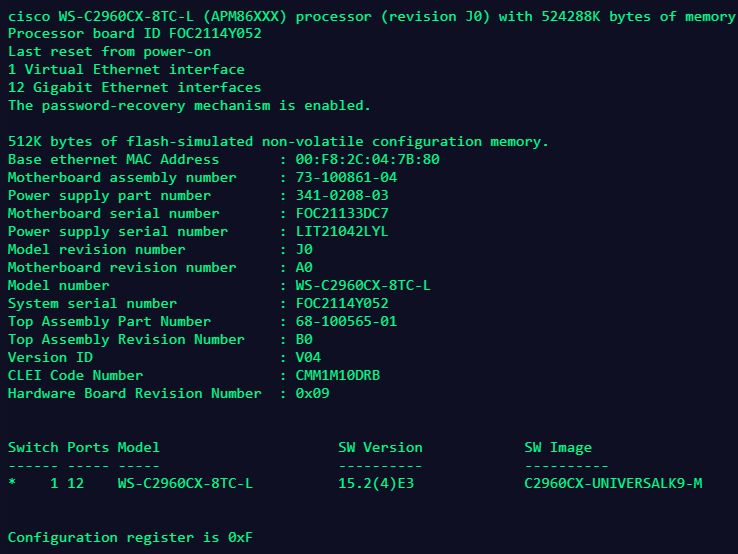Click the motherboard serial number FOC21133DC7
Screen dimensions: 738x554
pyautogui.click(x=343, y=213)
